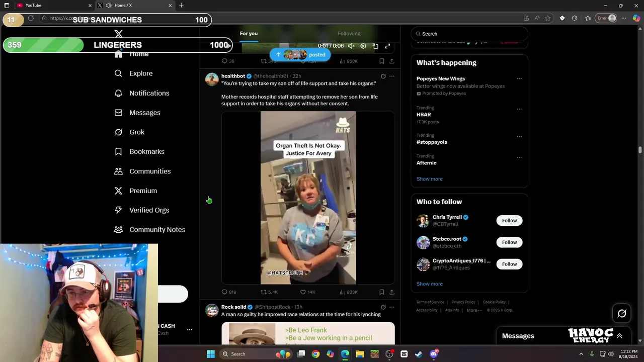Open More menu on healthbot post
This screenshot has height=362, width=644.
[x=392, y=76]
